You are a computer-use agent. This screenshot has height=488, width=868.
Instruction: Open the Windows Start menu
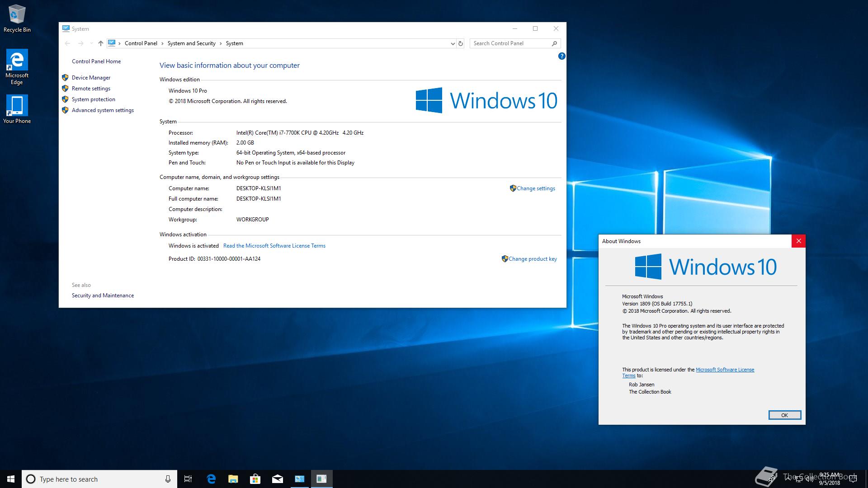pyautogui.click(x=11, y=479)
